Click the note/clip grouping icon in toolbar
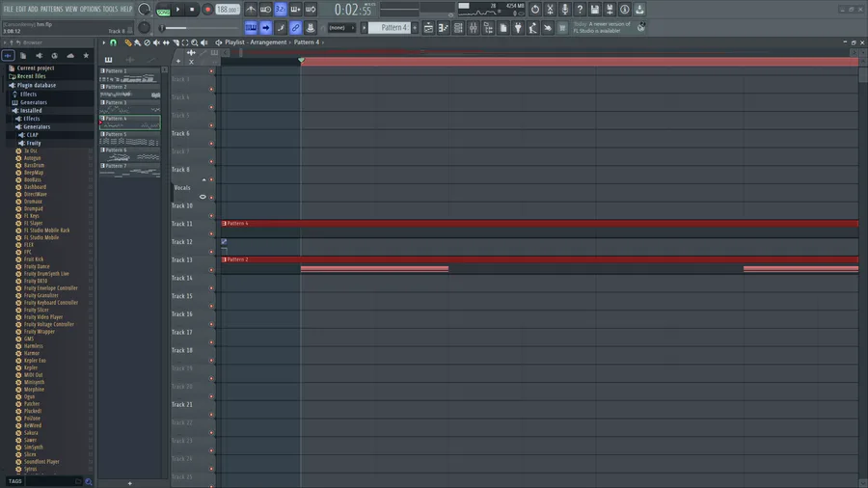This screenshot has height=488, width=868. pyautogui.click(x=311, y=28)
